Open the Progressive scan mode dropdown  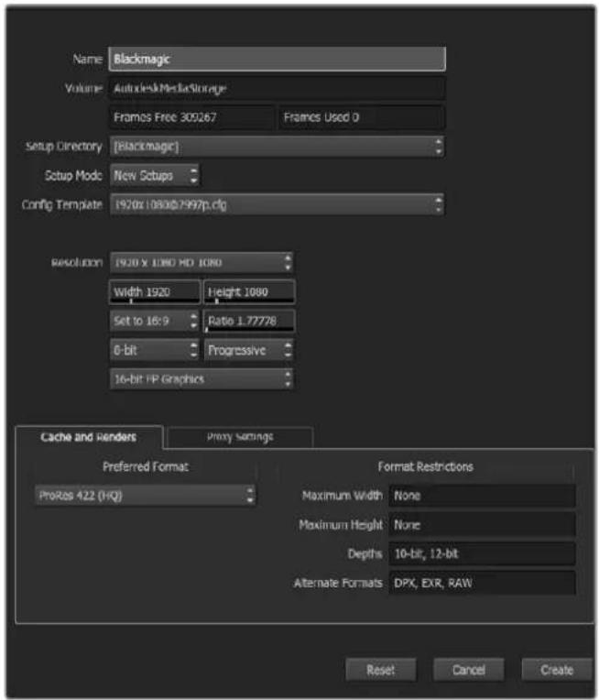click(x=249, y=350)
